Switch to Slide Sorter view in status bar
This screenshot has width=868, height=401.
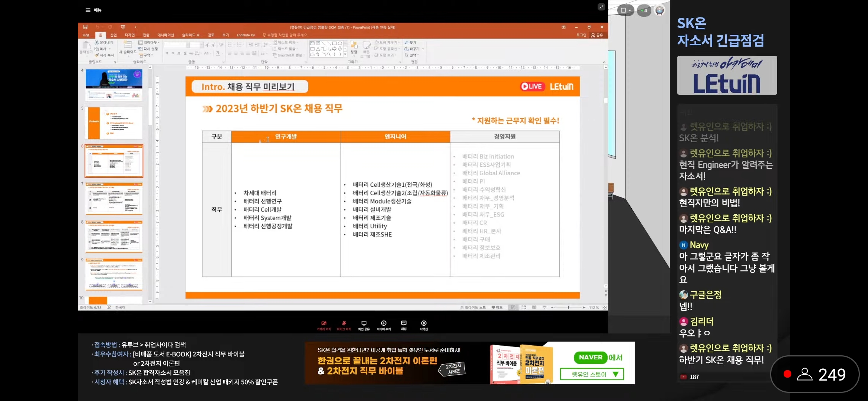tap(524, 307)
